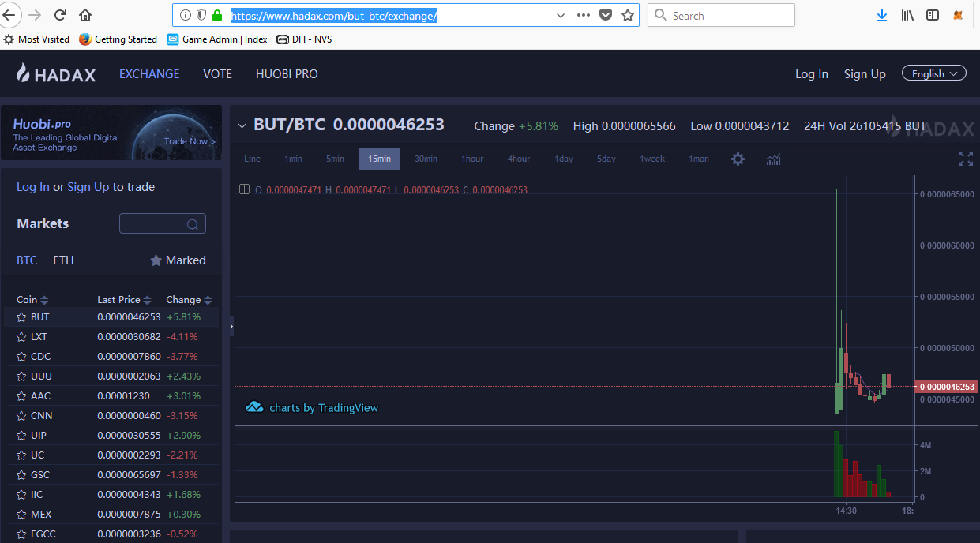Select the LXT market row
The height and width of the screenshot is (543, 980).
[x=112, y=337]
